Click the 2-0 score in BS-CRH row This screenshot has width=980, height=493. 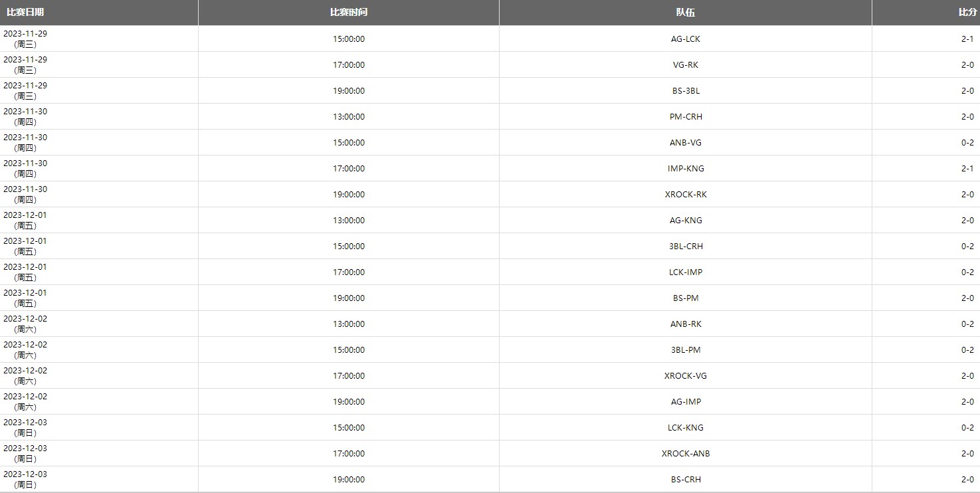click(x=967, y=479)
